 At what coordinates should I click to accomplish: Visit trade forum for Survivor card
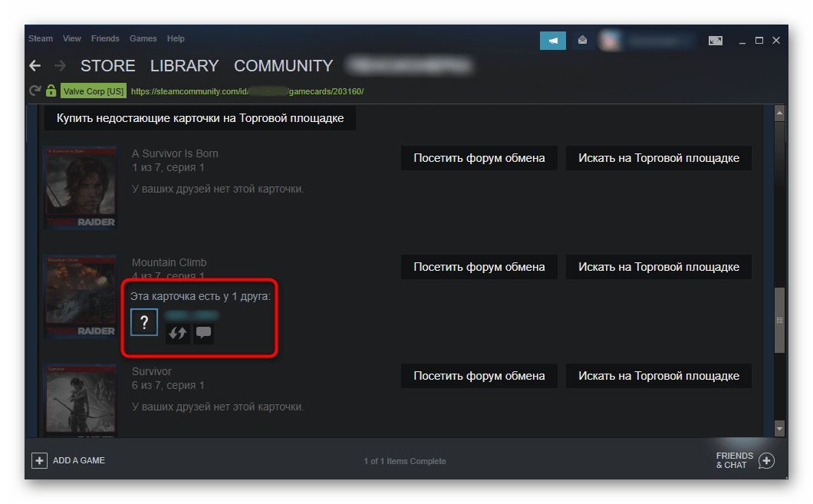tap(479, 376)
